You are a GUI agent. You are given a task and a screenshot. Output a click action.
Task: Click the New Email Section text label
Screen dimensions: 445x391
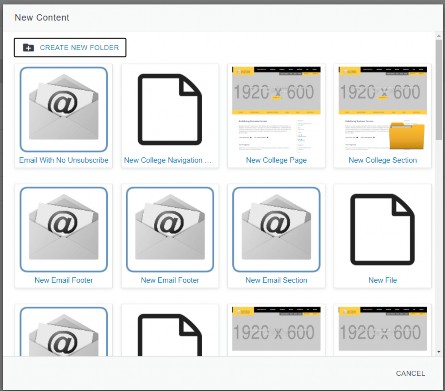pyautogui.click(x=276, y=280)
